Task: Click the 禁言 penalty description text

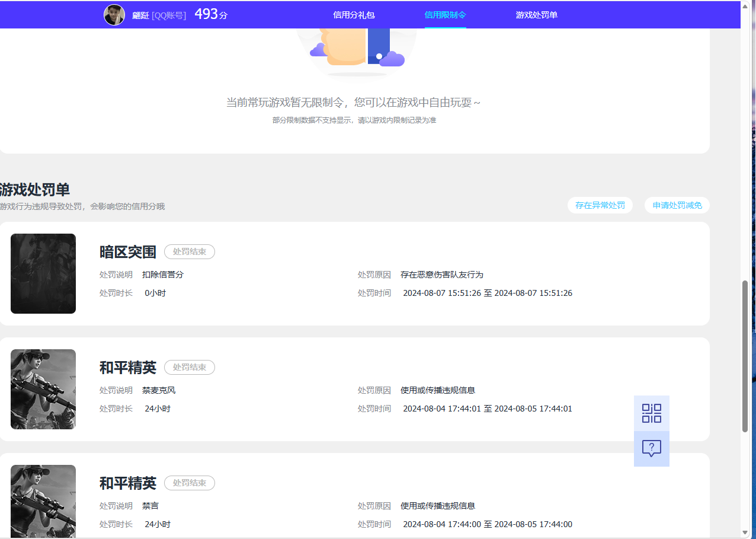Action: (x=150, y=506)
